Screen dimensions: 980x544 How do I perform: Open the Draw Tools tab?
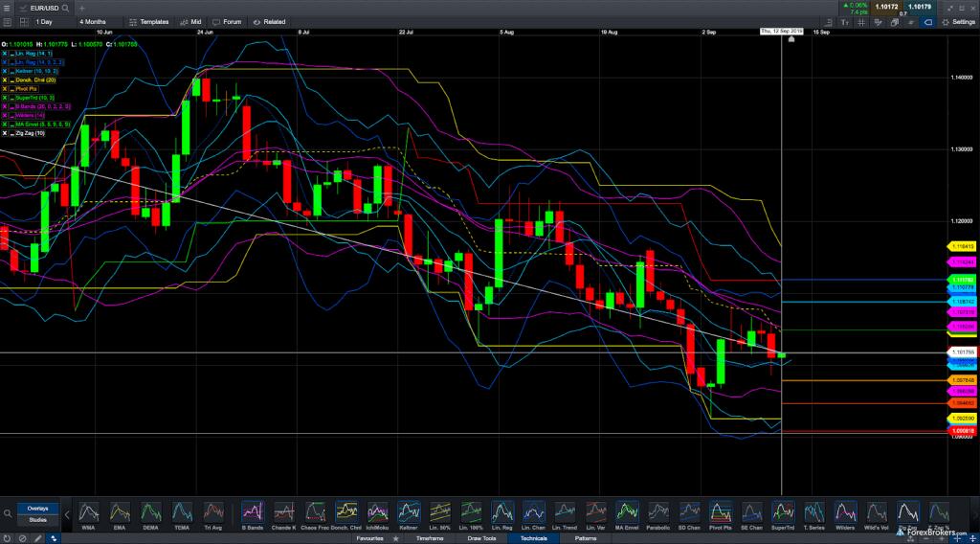pos(481,538)
